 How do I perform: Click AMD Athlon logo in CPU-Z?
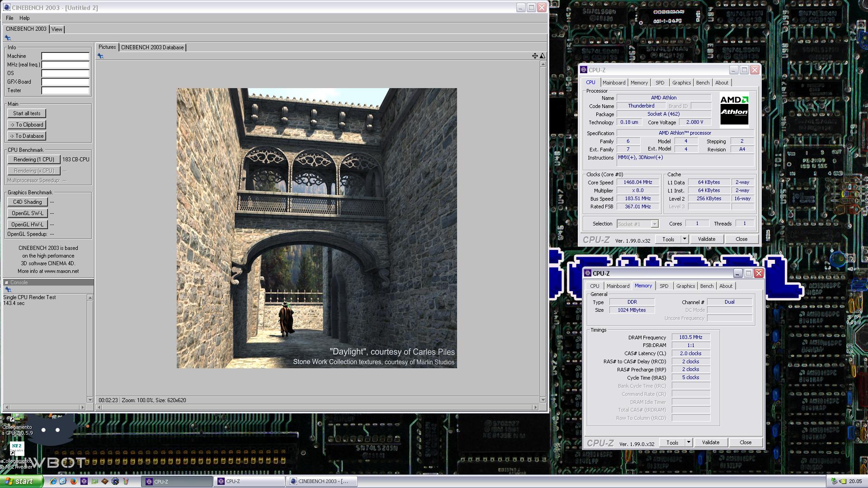click(x=734, y=110)
